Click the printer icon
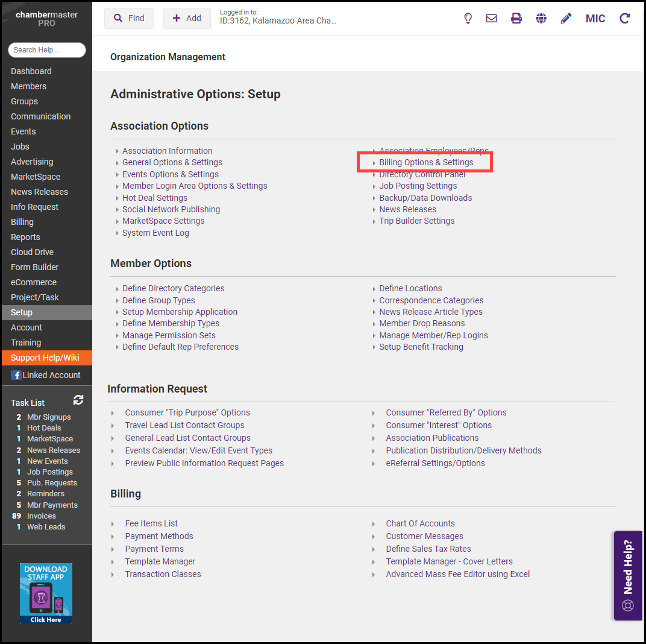The image size is (646, 644). click(516, 18)
